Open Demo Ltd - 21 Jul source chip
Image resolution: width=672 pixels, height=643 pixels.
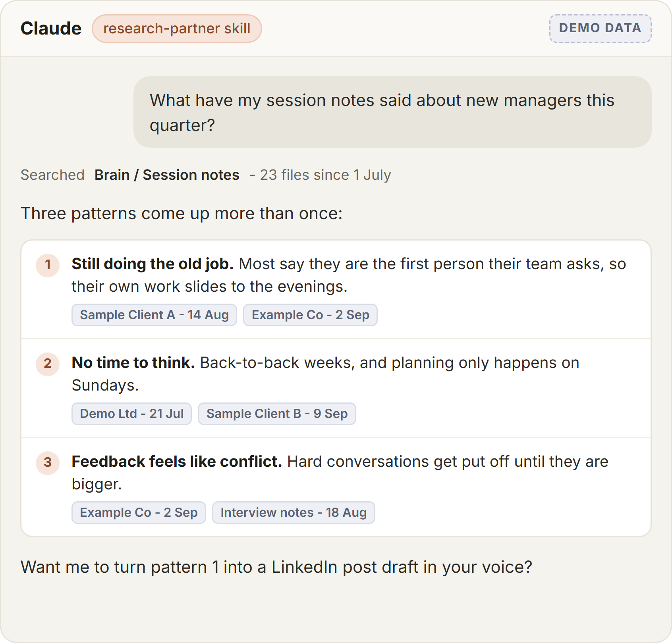(131, 414)
